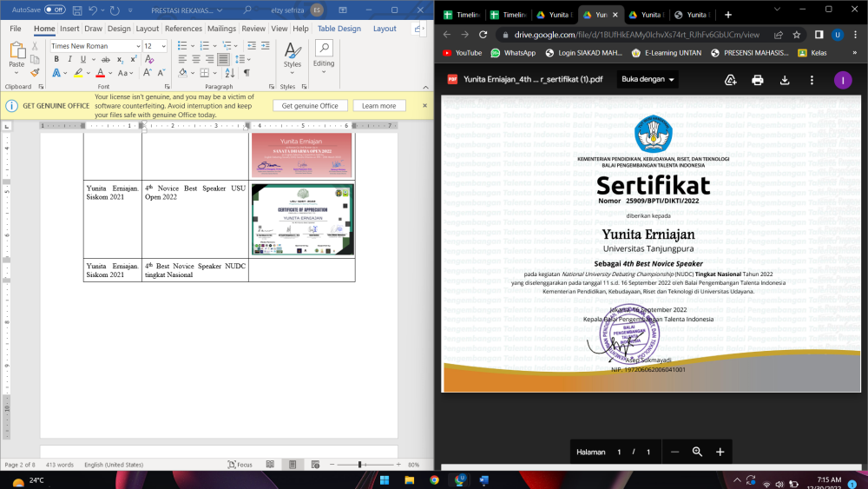Toggle Underline formatting in Word
The image size is (868, 489).
(83, 59)
